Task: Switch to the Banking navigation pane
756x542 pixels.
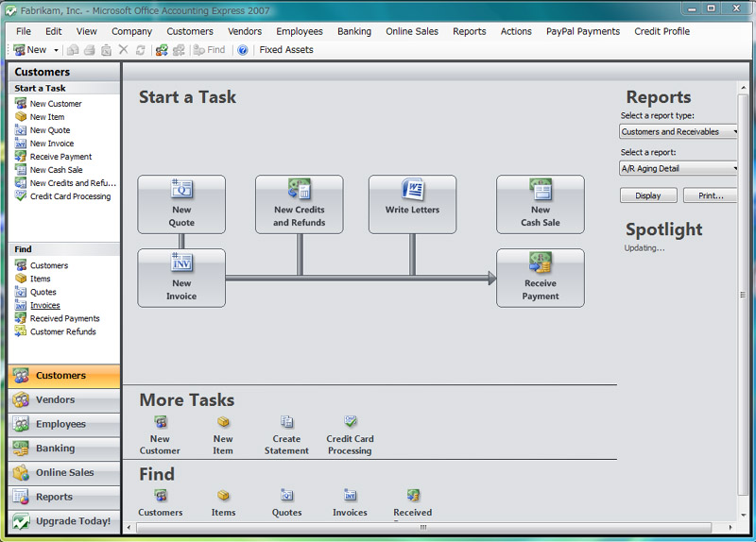Action: [x=64, y=449]
